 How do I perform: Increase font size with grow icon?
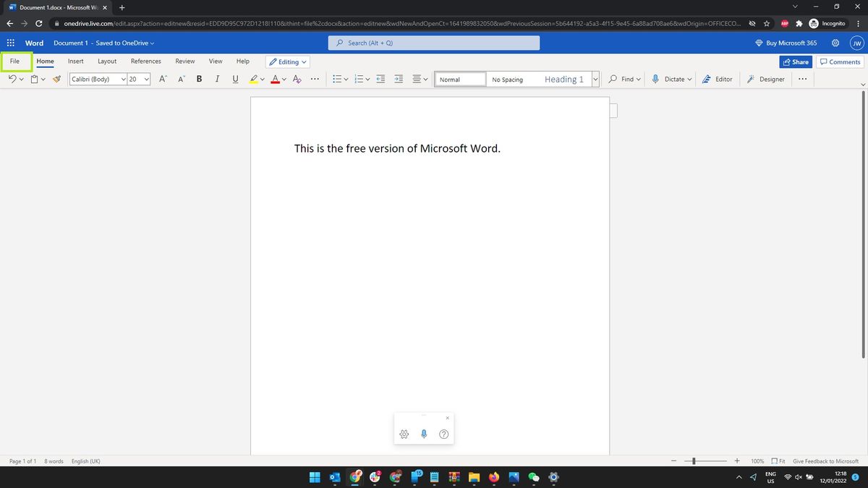coord(163,80)
